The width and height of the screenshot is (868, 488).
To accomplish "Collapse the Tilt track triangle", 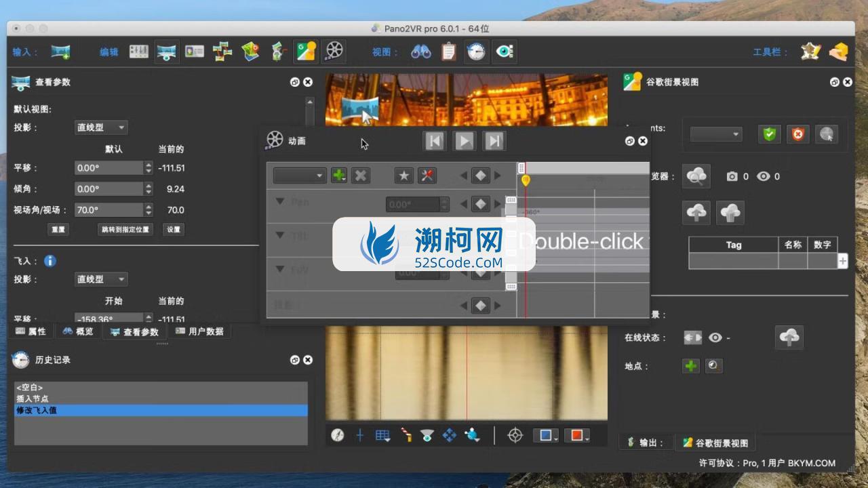I will pyautogui.click(x=279, y=235).
